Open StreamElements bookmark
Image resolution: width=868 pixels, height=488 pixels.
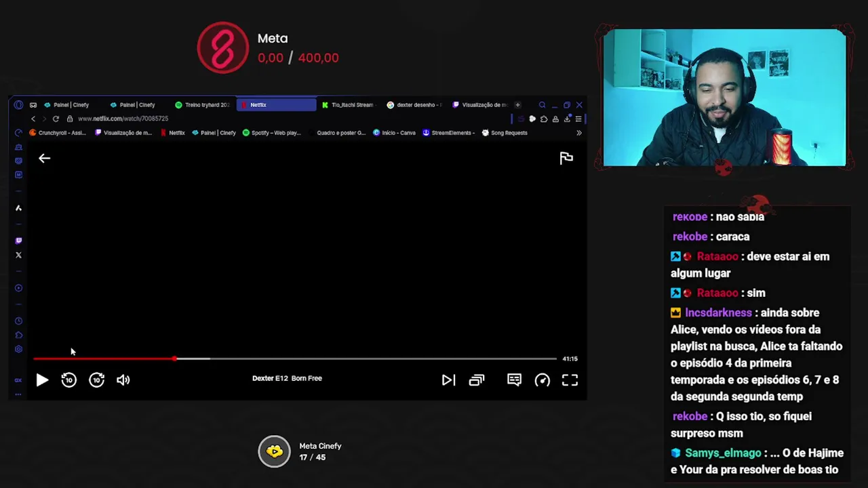tap(449, 133)
